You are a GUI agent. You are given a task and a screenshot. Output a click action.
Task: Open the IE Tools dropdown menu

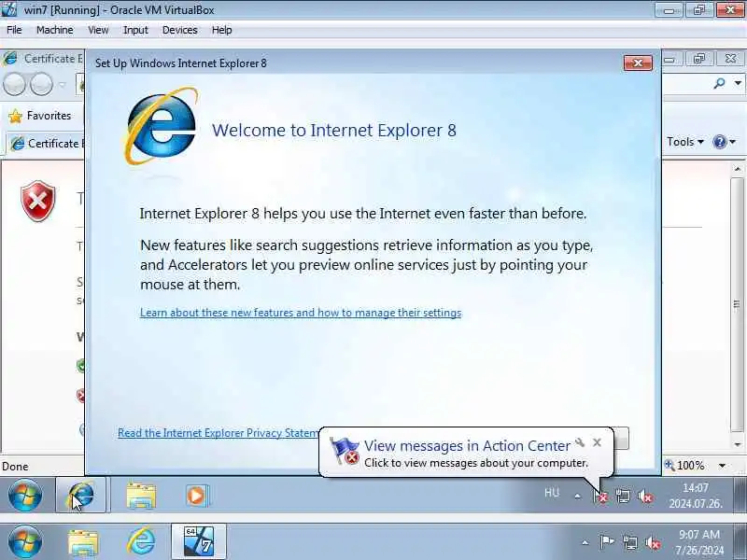(x=685, y=142)
